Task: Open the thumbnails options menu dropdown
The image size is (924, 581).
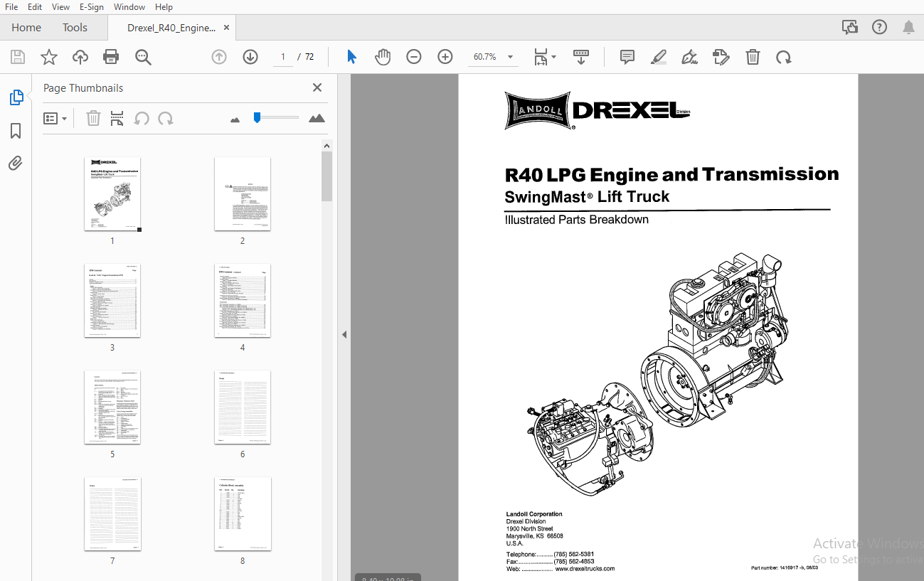Action: point(55,119)
